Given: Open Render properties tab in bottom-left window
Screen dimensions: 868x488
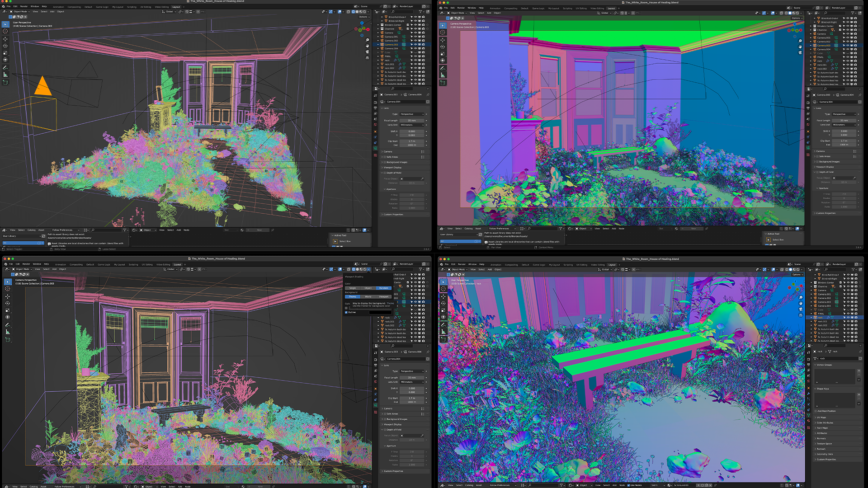Looking at the screenshot, I should tap(375, 360).
